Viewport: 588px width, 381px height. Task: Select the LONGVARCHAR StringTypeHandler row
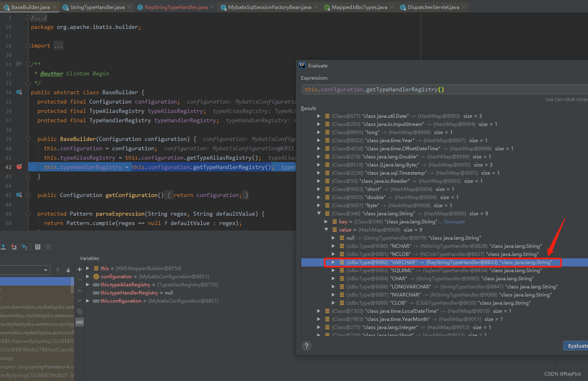444,287
